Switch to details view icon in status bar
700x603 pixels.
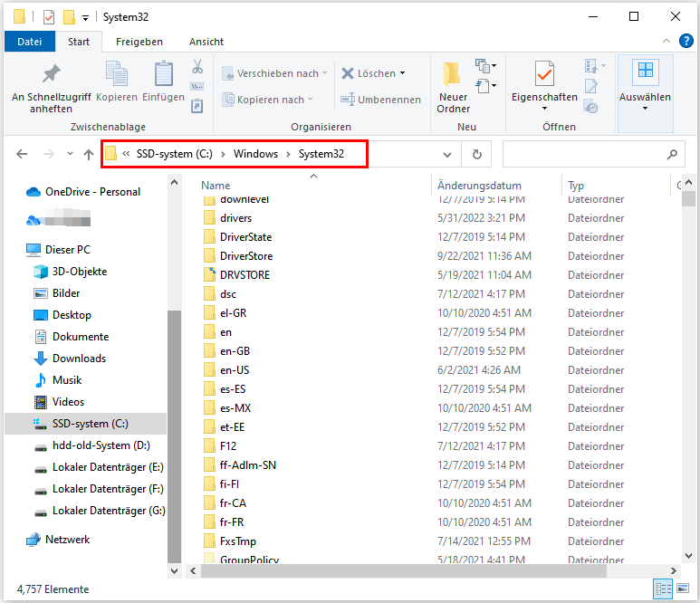click(x=663, y=589)
